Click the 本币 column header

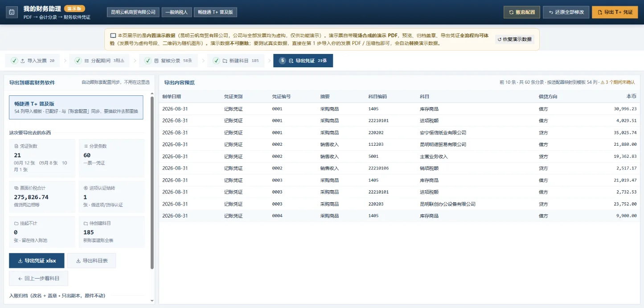point(632,96)
